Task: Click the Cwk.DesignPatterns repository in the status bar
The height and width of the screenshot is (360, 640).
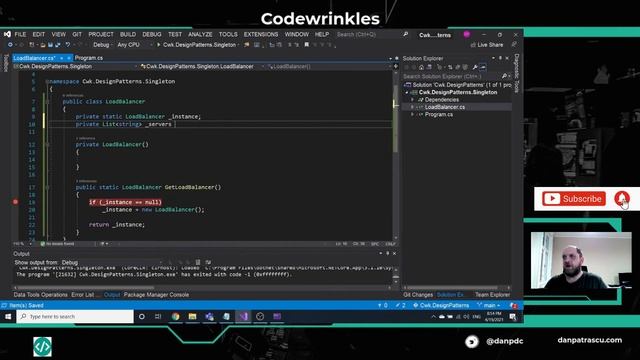Action: point(442,305)
